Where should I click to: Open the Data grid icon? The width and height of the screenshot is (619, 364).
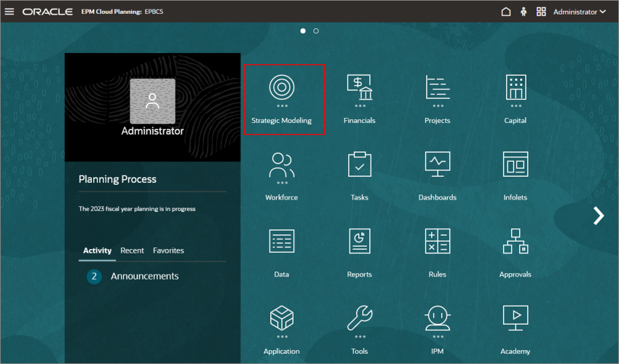pos(282,241)
